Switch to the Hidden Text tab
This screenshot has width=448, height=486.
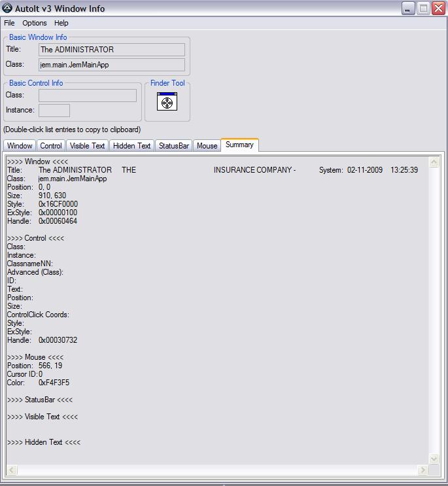click(x=131, y=146)
